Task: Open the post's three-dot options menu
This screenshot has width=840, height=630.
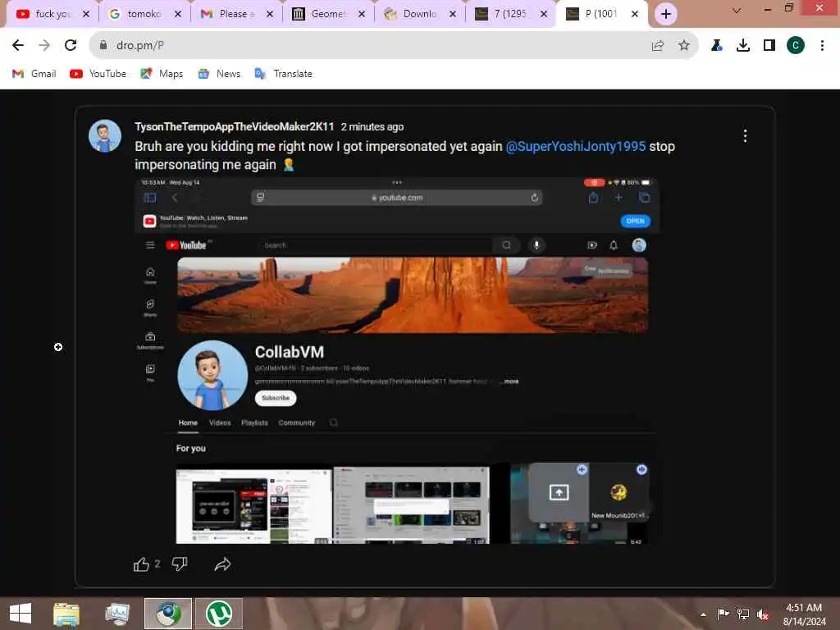Action: pos(745,135)
